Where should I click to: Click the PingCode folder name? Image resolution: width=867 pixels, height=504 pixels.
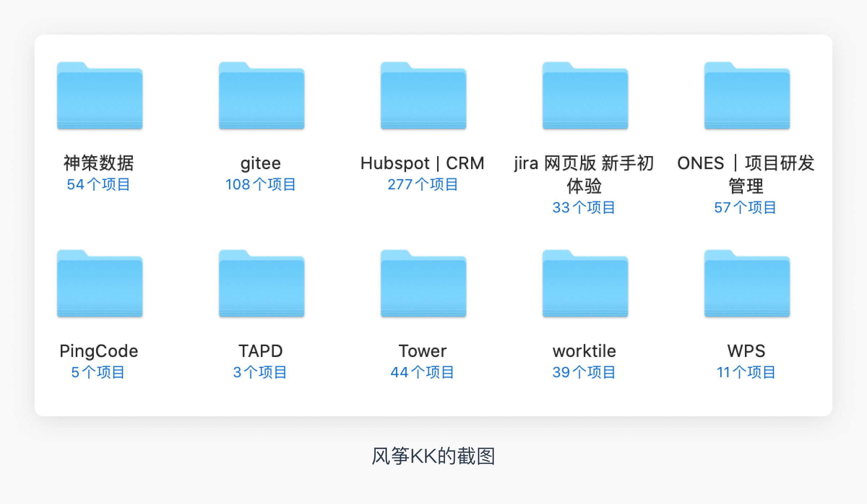(99, 351)
